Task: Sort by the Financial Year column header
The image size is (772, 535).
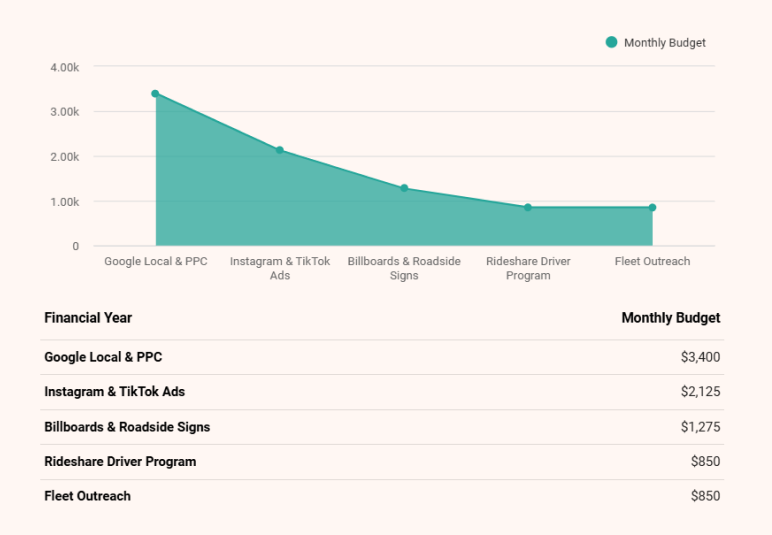Action: point(88,318)
